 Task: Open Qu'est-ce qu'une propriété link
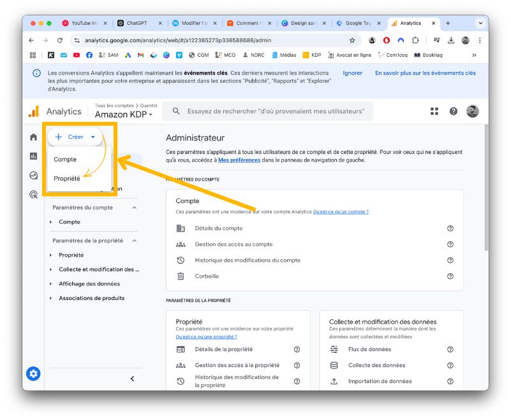pyautogui.click(x=206, y=337)
